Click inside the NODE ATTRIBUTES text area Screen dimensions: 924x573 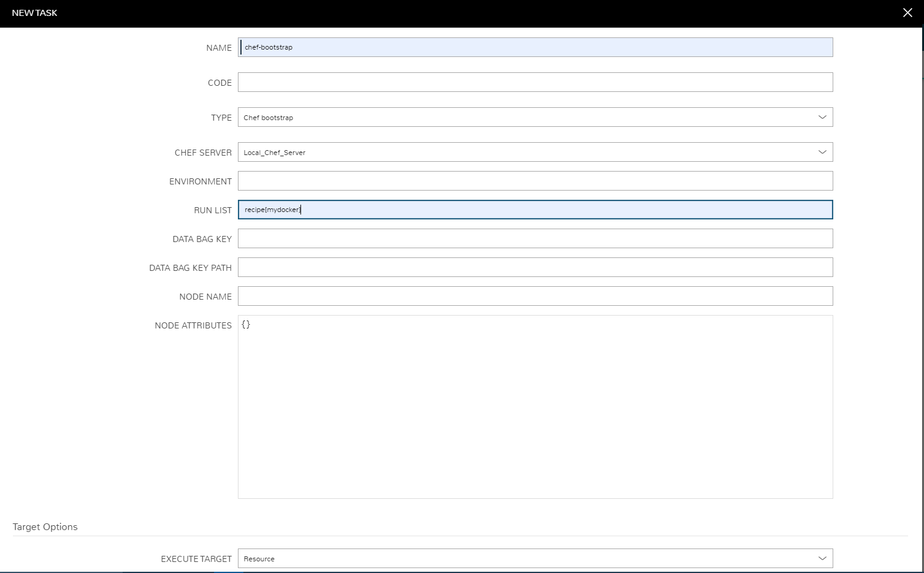pos(535,407)
